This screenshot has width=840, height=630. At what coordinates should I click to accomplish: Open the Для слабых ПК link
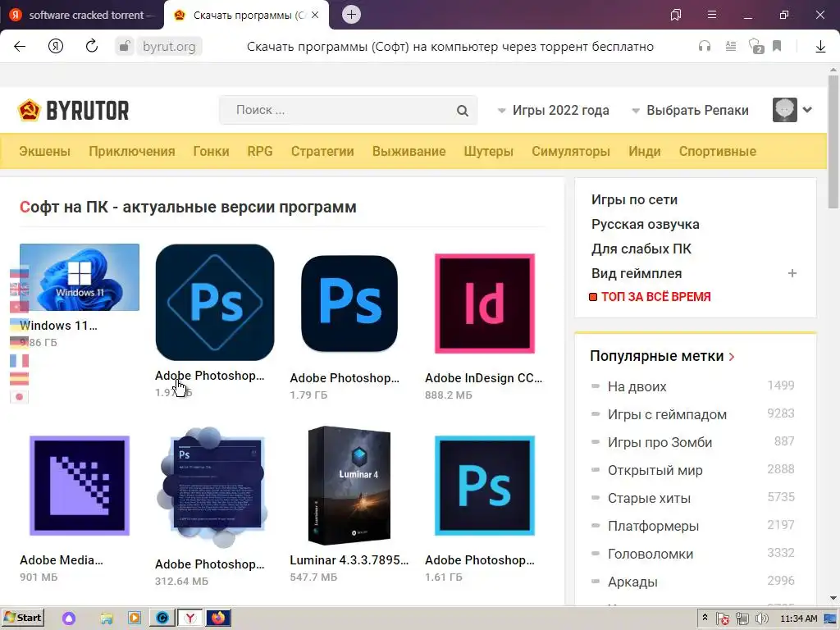pyautogui.click(x=641, y=249)
